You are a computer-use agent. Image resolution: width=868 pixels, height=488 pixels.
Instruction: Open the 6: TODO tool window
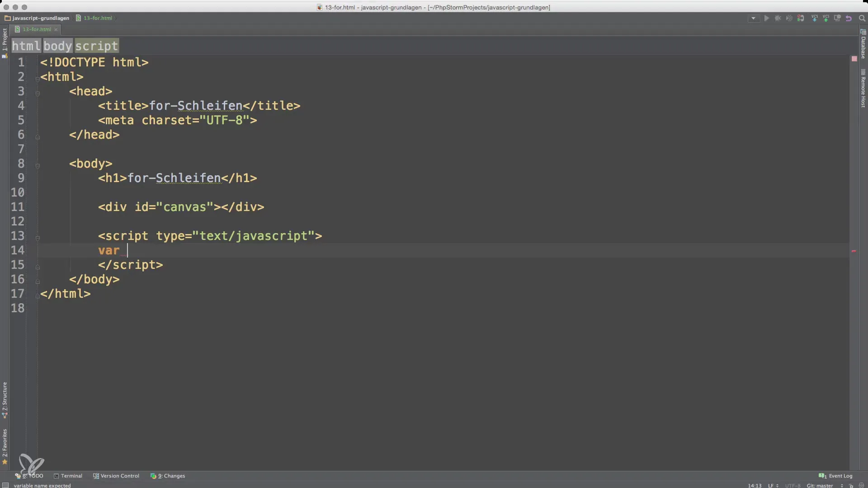[29, 476]
